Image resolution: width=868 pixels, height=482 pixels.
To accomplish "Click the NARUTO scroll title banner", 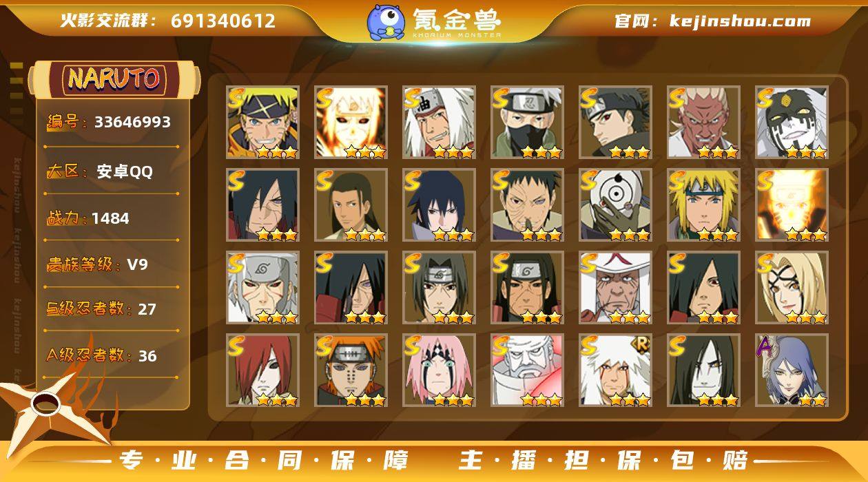I will click(x=114, y=78).
